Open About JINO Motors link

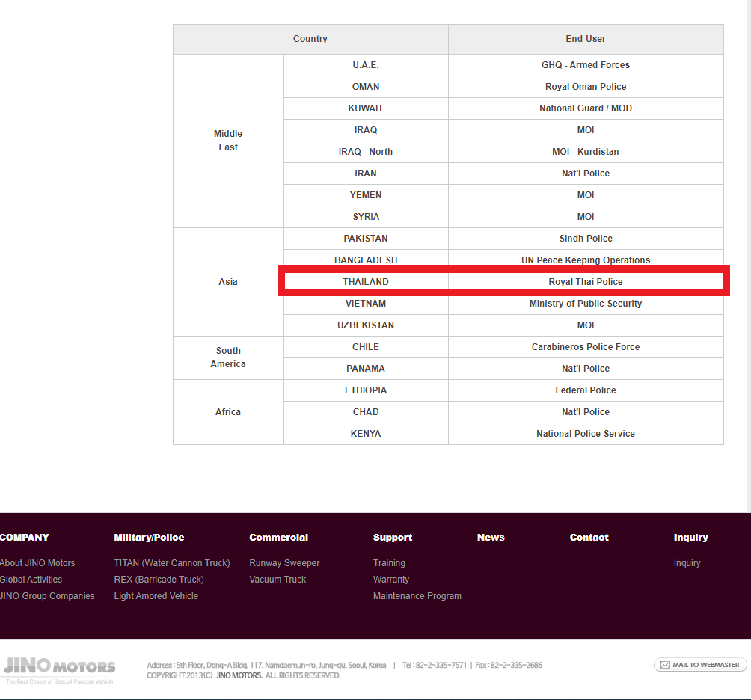[x=37, y=563]
